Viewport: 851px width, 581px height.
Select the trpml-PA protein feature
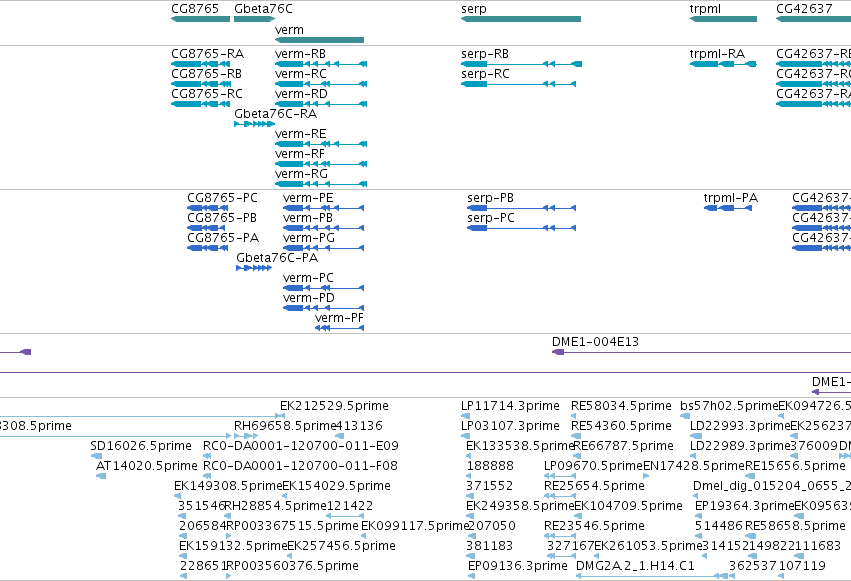[x=727, y=208]
